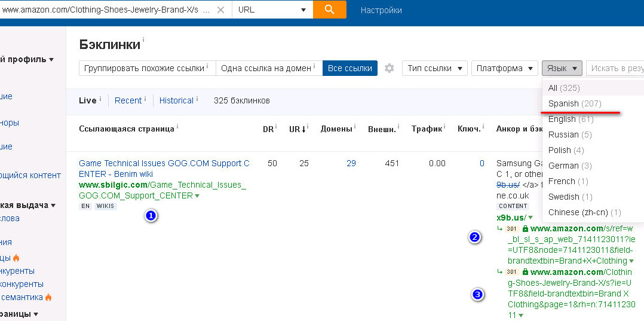The image size is (644, 321).
Task: Choose Все ссылки mode
Action: (x=350, y=68)
